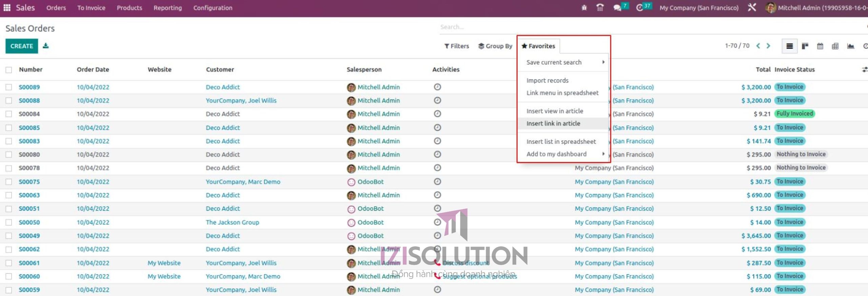The image size is (868, 296).
Task: Click the Sales app title
Action: (25, 7)
